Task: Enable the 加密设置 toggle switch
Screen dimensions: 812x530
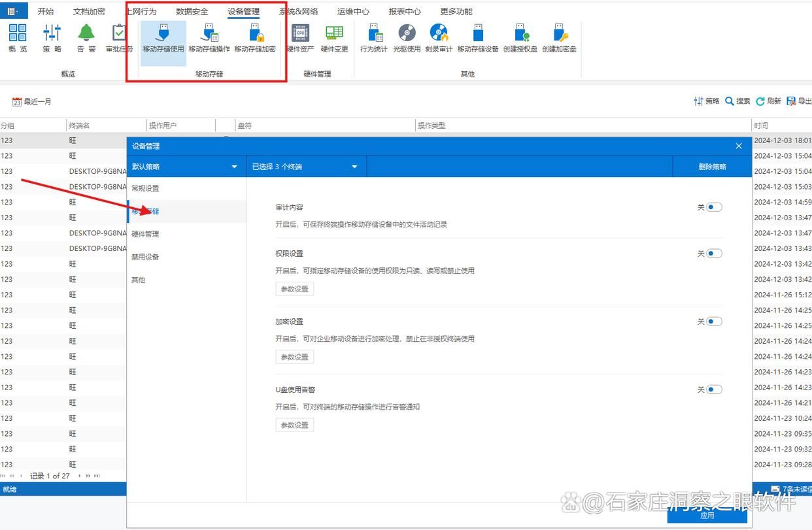Action: point(714,322)
